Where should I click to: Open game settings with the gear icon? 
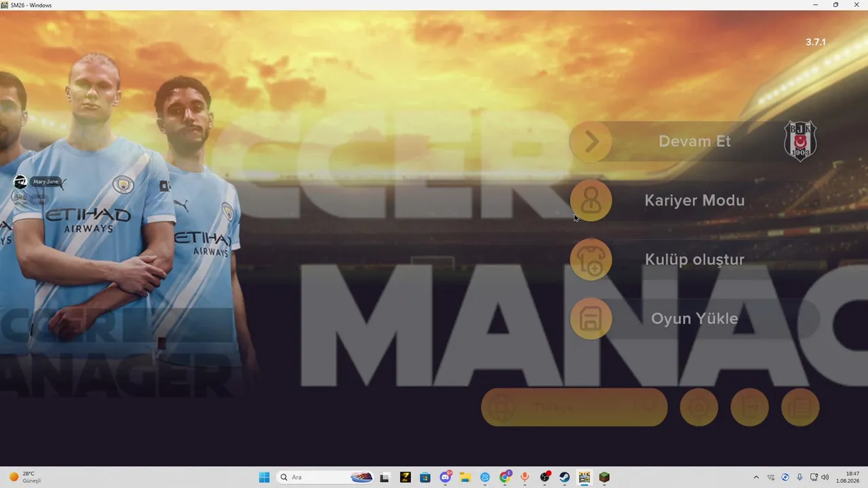(x=698, y=407)
